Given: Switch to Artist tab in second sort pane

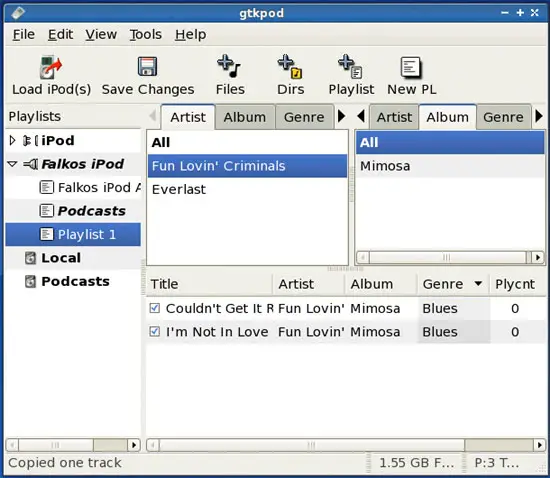Looking at the screenshot, I should point(394,117).
